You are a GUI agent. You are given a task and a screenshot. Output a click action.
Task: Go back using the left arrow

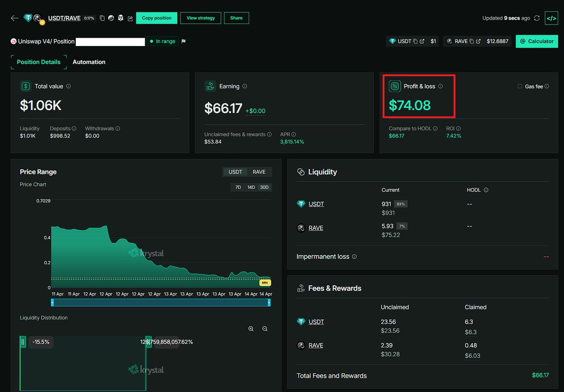click(15, 18)
